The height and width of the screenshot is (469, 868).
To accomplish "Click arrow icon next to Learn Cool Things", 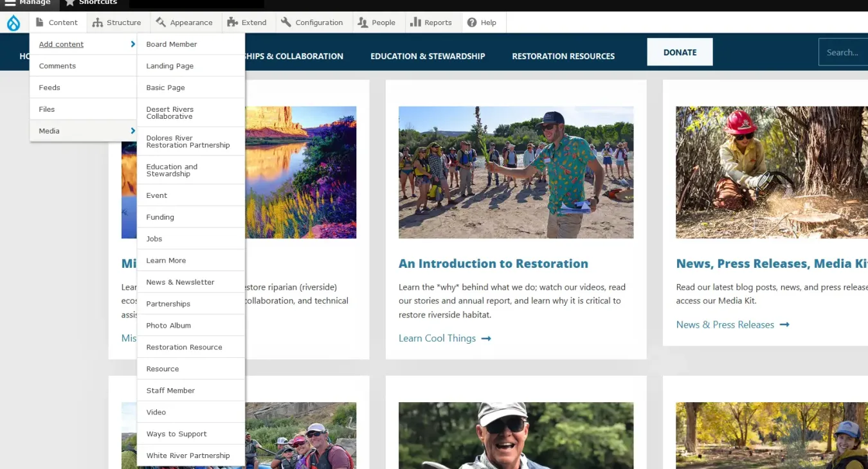I will [x=486, y=339].
